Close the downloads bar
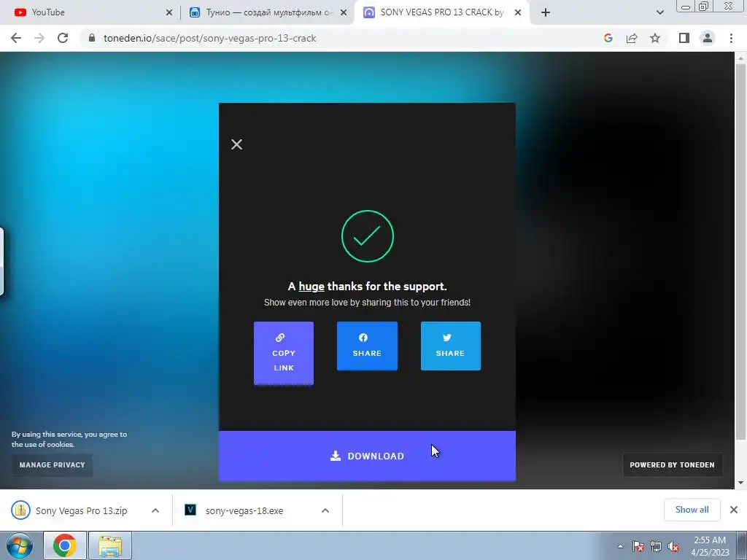Viewport: 747px width, 560px height. 734,510
